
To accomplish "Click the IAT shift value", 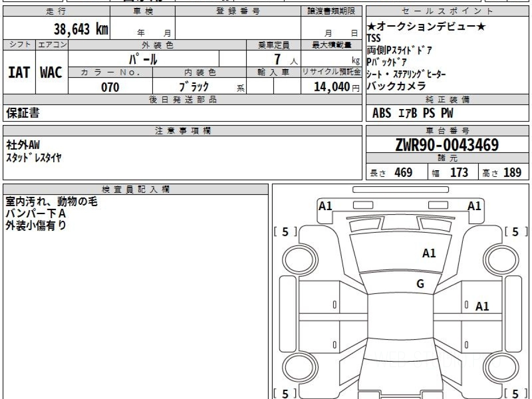I will [19, 73].
